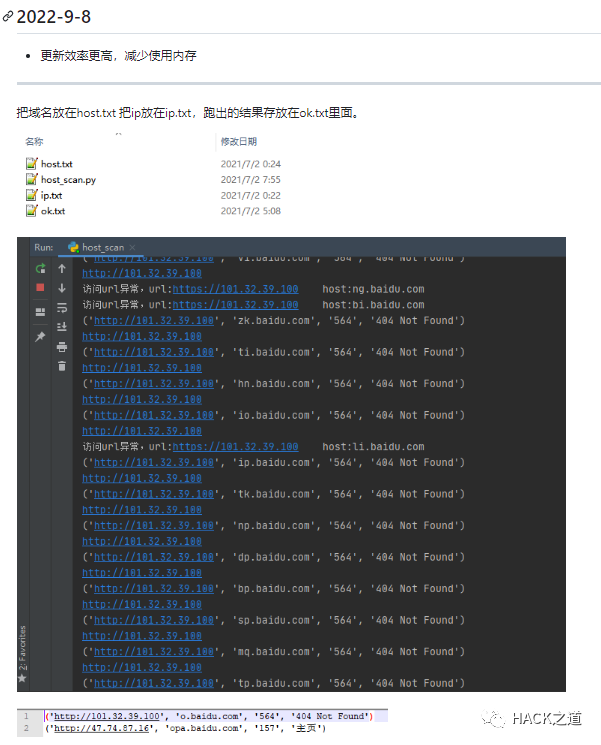Open https link in li.baidu.com error line
This screenshot has width=601, height=745.
pos(235,447)
